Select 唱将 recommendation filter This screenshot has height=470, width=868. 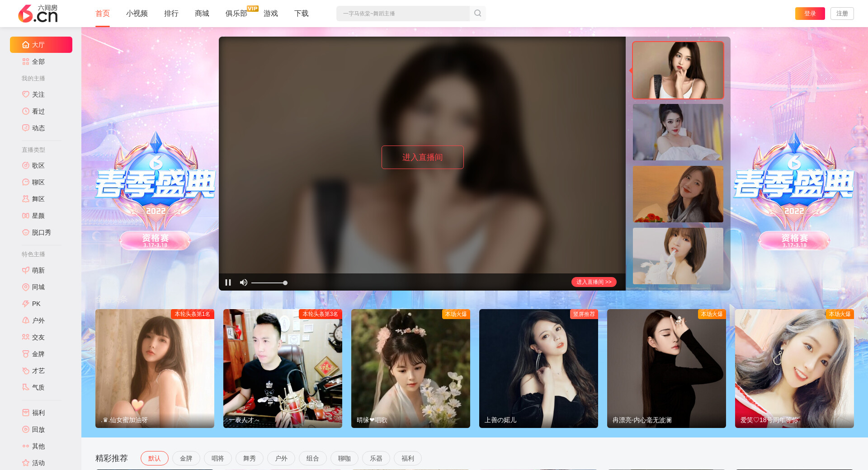click(217, 458)
